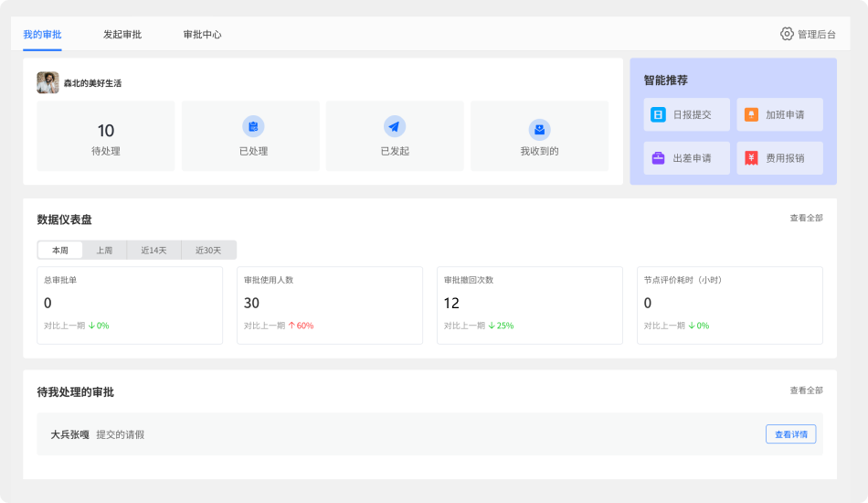The height and width of the screenshot is (503, 868).
Task: Switch to the 发起审批 tab
Action: [x=122, y=35]
